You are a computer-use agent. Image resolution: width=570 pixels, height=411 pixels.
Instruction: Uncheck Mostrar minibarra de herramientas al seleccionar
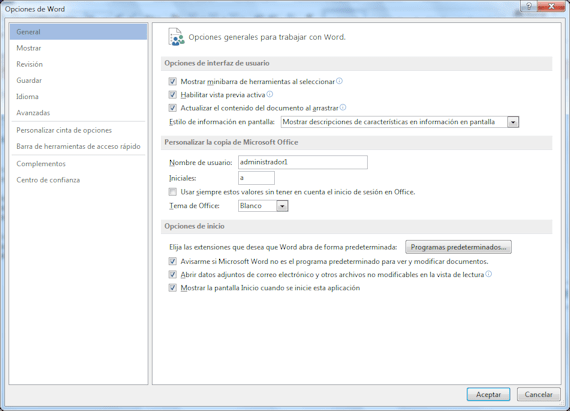173,81
